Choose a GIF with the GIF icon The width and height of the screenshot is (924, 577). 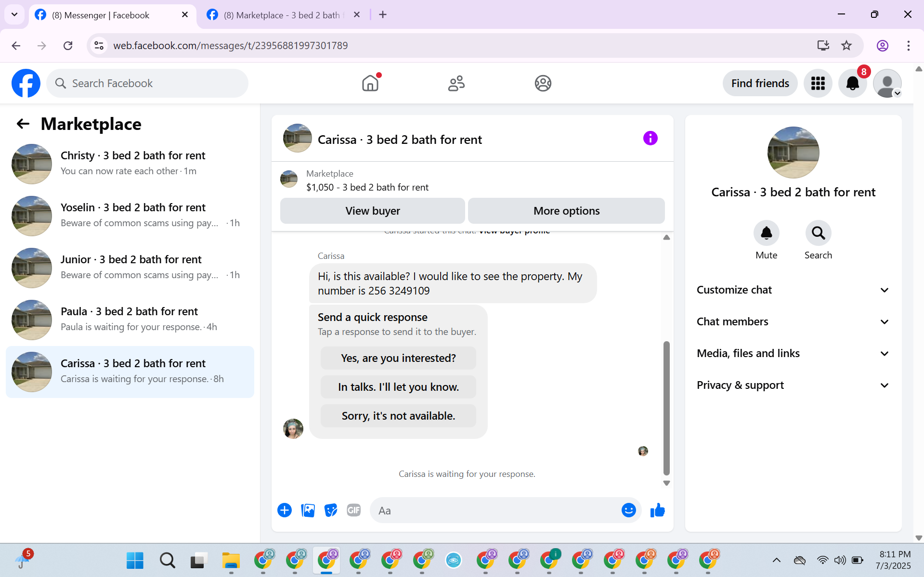click(x=354, y=510)
